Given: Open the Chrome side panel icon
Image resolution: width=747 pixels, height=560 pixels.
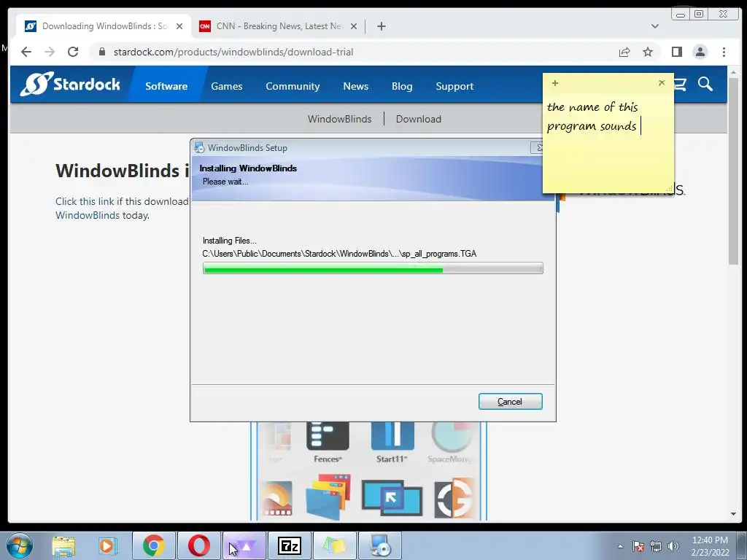Looking at the screenshot, I should [676, 52].
